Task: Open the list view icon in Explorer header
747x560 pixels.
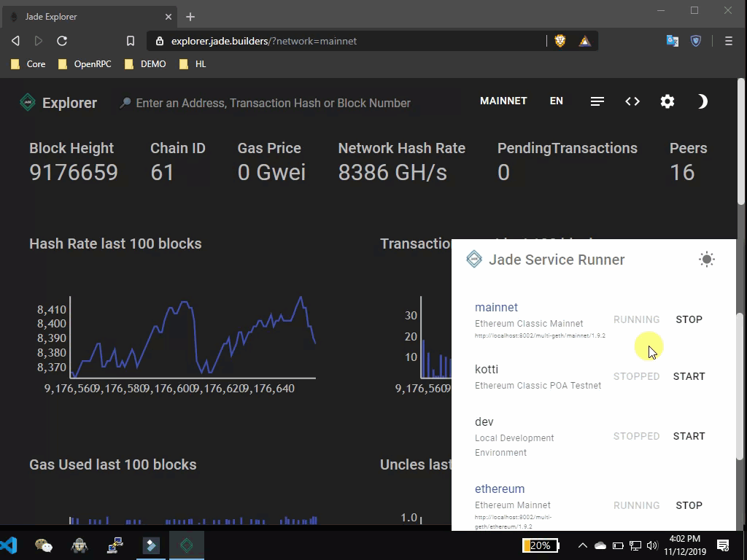Action: pyautogui.click(x=597, y=101)
